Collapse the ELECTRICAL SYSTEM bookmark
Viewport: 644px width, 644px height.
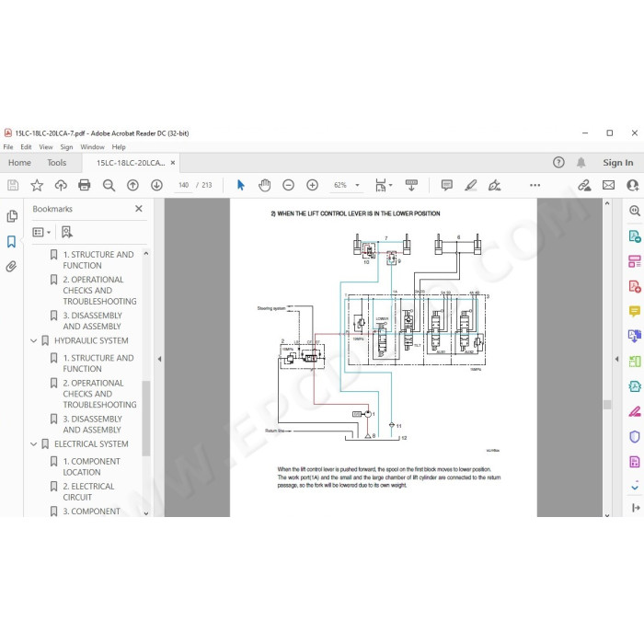(34, 444)
